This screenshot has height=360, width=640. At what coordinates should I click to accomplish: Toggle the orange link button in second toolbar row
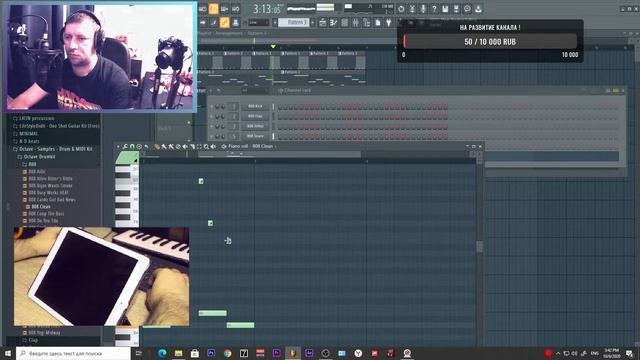(x=224, y=22)
